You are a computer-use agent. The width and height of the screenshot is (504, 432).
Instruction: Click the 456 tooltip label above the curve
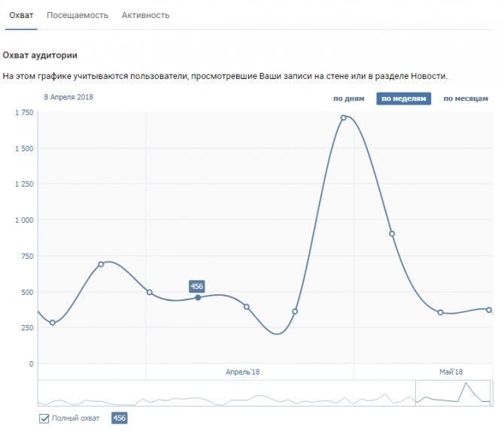pos(197,286)
